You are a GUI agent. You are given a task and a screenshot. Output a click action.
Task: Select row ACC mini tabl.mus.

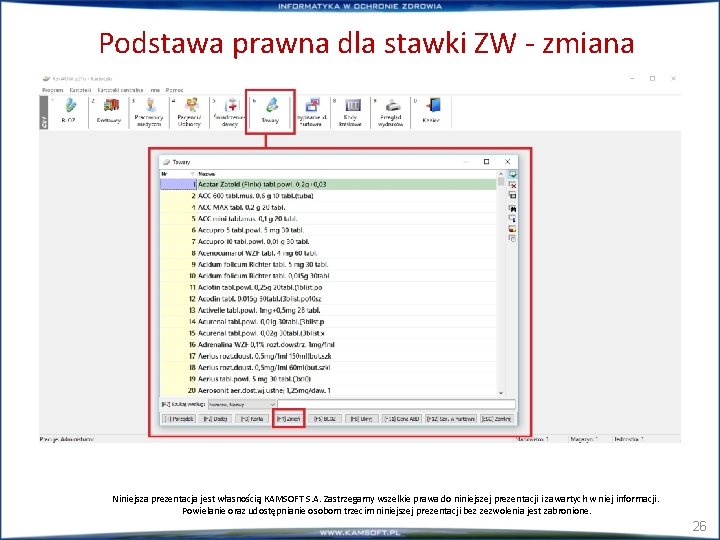pos(328,219)
